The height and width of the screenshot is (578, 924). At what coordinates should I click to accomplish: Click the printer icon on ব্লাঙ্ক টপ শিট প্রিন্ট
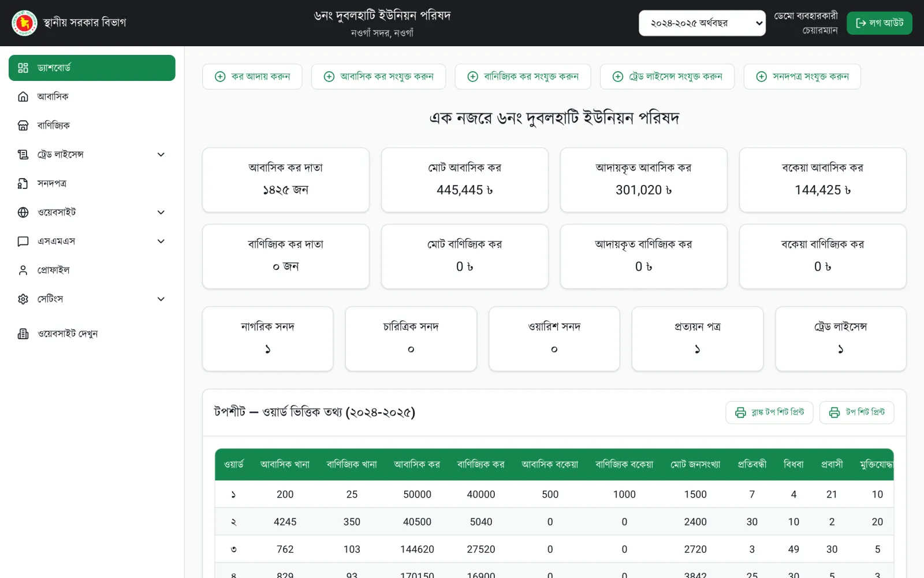740,412
